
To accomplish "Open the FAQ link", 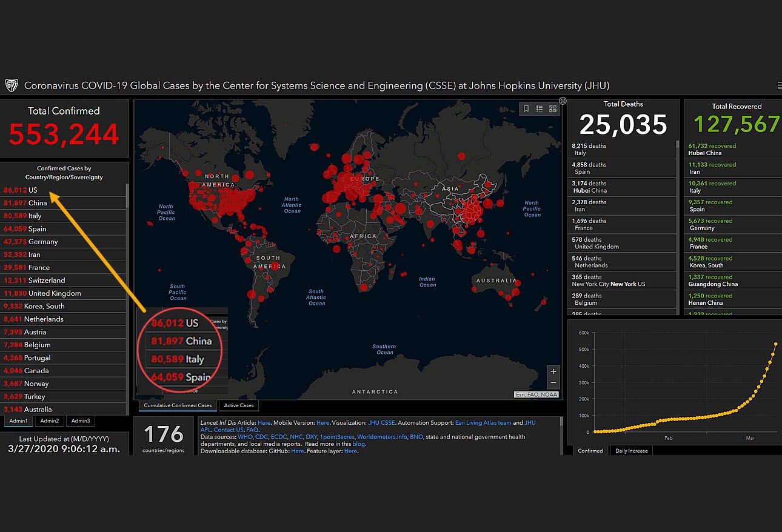I will (x=252, y=430).
